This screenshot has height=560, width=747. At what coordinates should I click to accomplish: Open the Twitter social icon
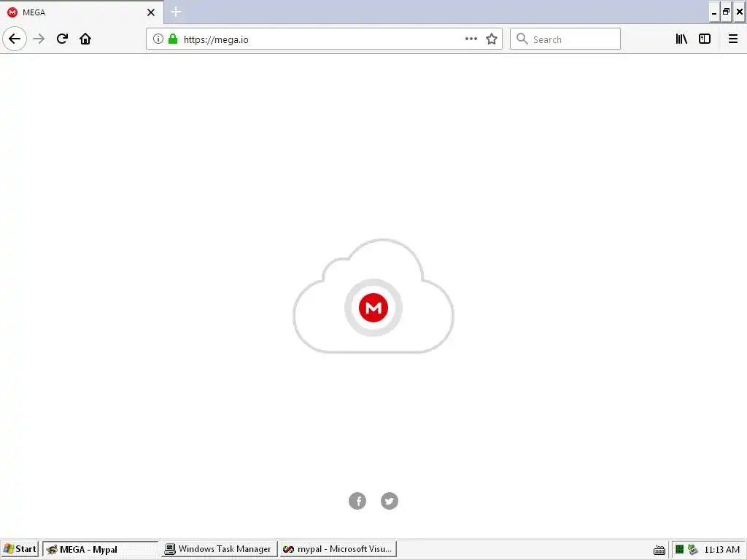tap(390, 501)
